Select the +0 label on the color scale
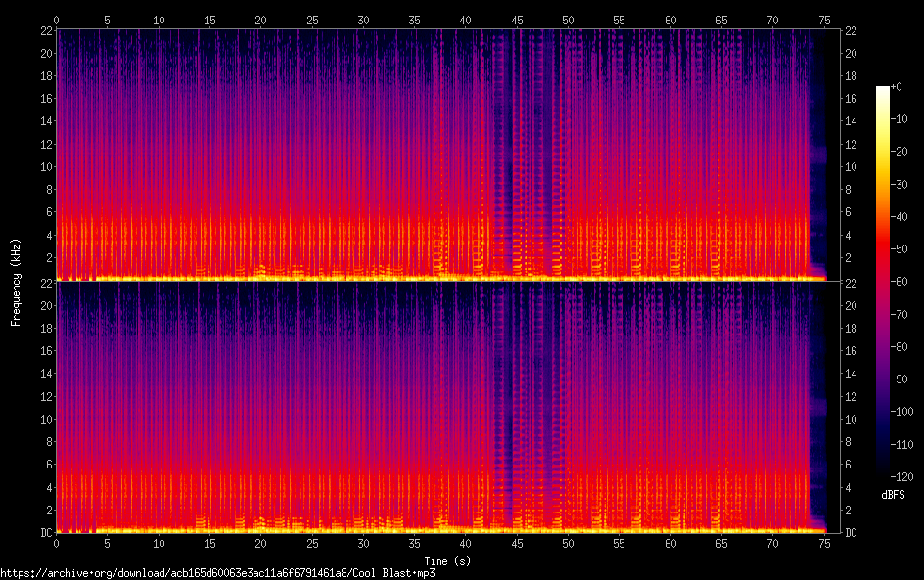 point(897,87)
